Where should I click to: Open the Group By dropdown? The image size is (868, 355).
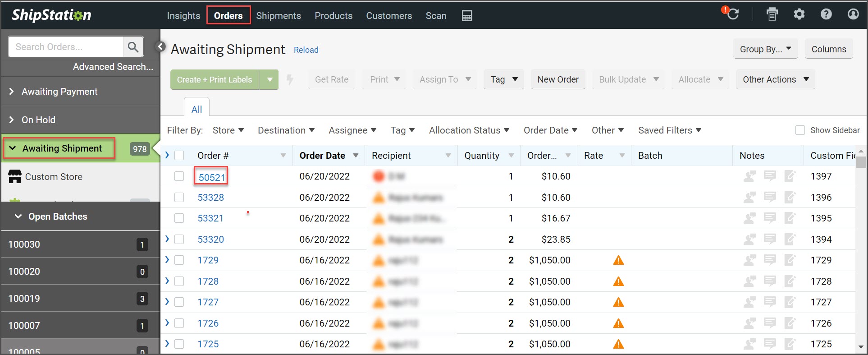coord(765,49)
